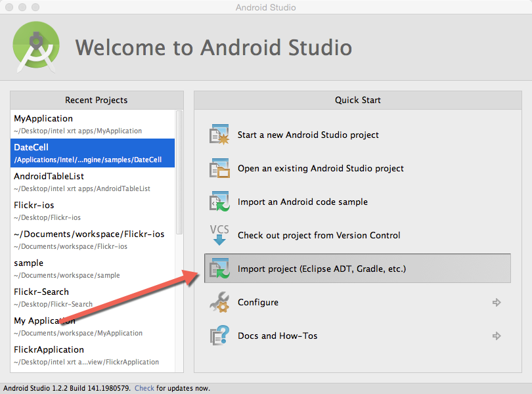This screenshot has height=394, width=532.
Task: Click the VCS checkout icon
Action: 219,235
